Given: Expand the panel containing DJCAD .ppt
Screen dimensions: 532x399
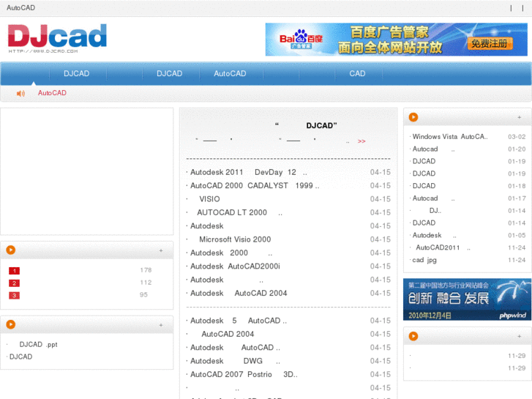Looking at the screenshot, I should 161,325.
